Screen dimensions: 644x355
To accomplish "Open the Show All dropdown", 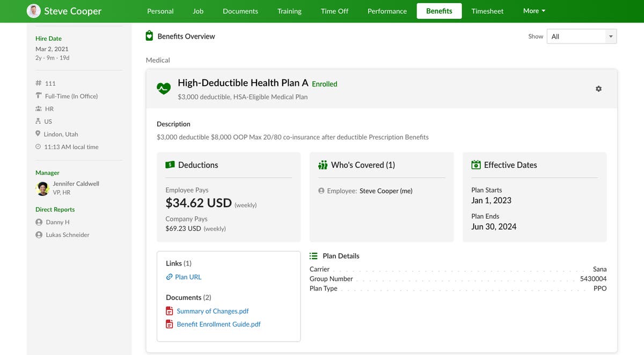I will point(581,36).
